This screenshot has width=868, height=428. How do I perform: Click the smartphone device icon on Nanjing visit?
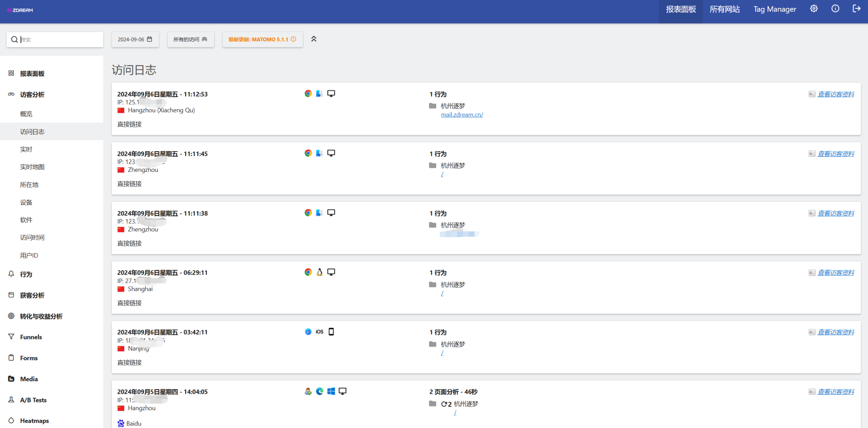pyautogui.click(x=331, y=332)
